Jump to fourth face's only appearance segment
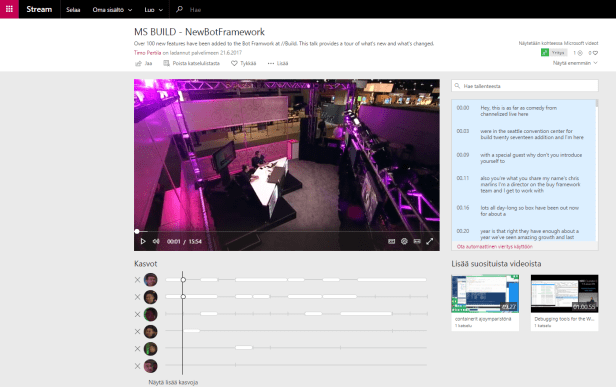This screenshot has height=387, width=616. (x=191, y=330)
